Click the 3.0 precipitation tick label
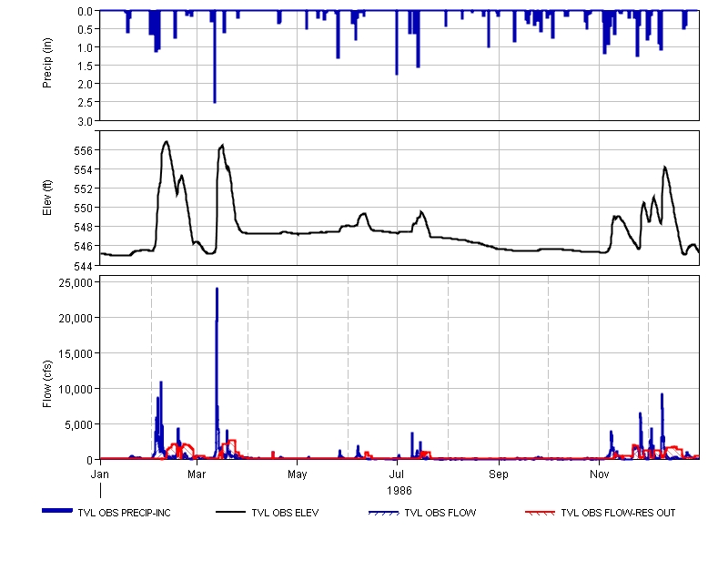Screen dimensions: 728x571 point(86,122)
